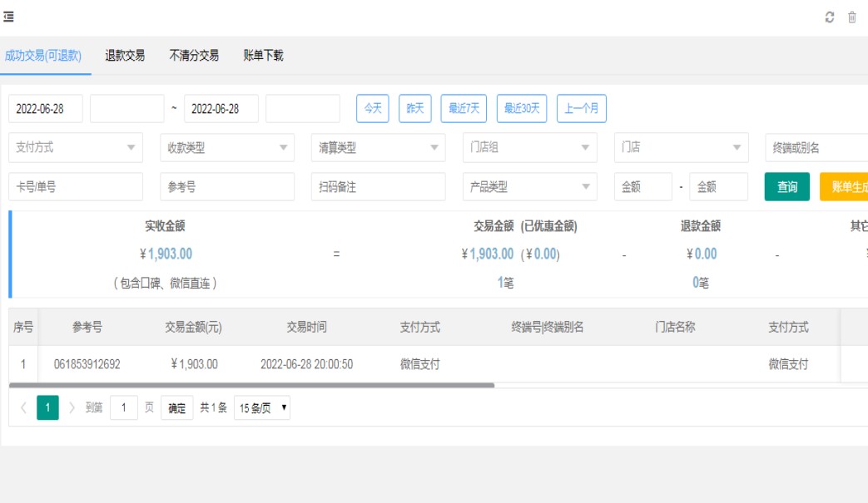Viewport: 868px width, 503px height.
Task: Click the refresh icon at top right
Action: click(829, 17)
